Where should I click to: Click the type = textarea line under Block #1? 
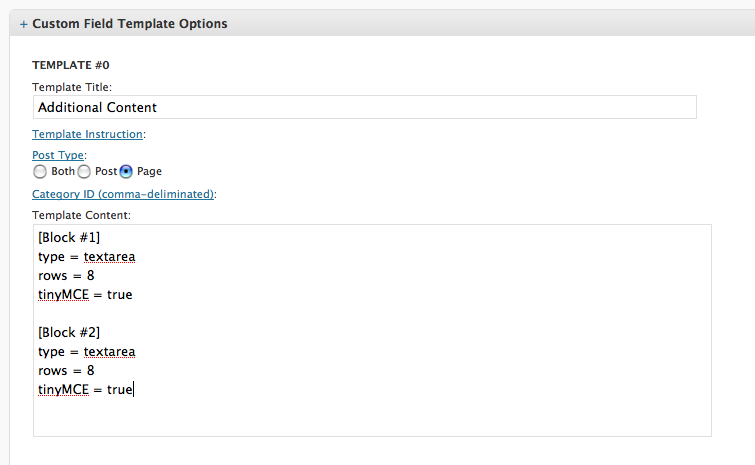[x=87, y=257]
